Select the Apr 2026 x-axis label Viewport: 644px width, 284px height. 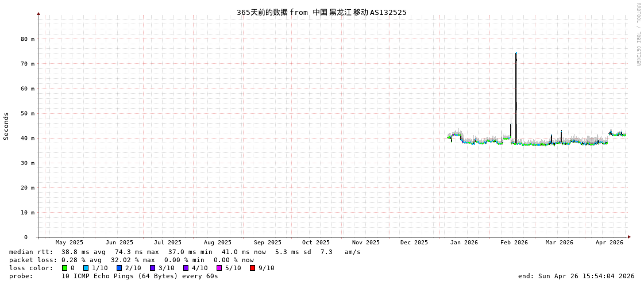[x=609, y=243]
